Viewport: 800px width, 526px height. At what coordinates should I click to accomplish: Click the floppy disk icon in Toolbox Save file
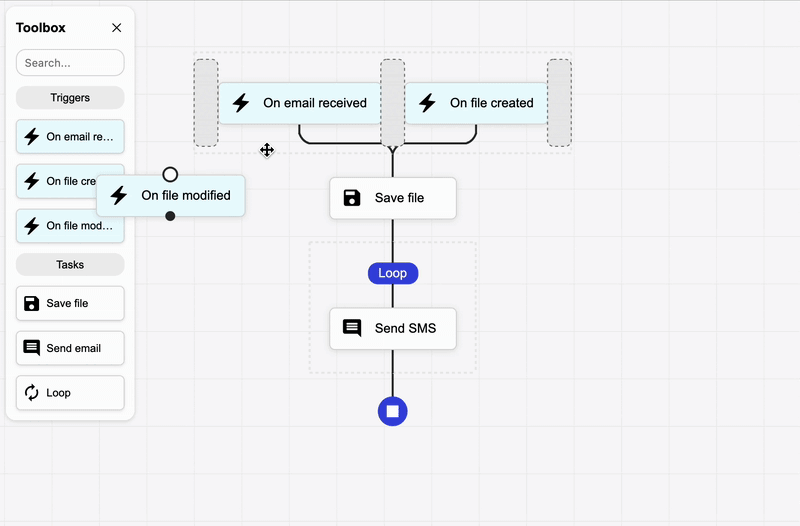click(32, 303)
